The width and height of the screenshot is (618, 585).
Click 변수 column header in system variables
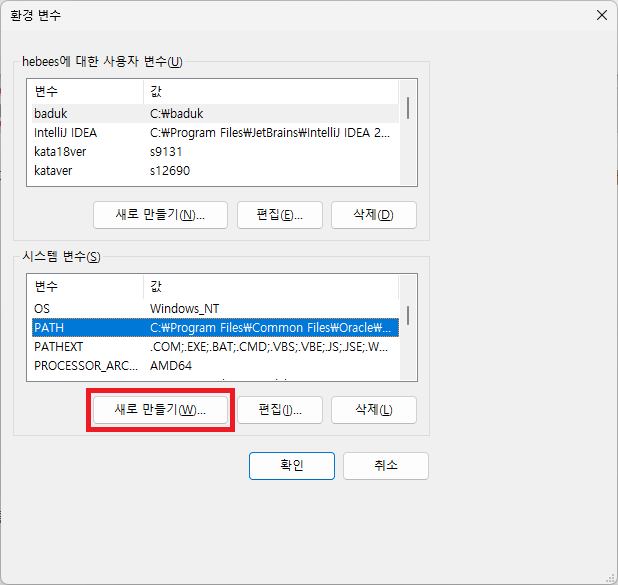pyautogui.click(x=87, y=287)
